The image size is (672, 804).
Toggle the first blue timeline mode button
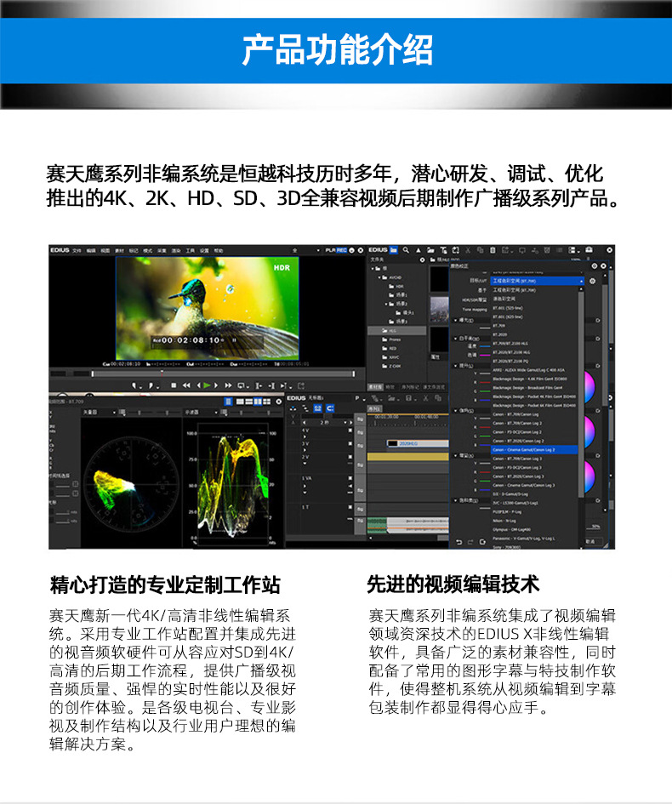coord(318,408)
